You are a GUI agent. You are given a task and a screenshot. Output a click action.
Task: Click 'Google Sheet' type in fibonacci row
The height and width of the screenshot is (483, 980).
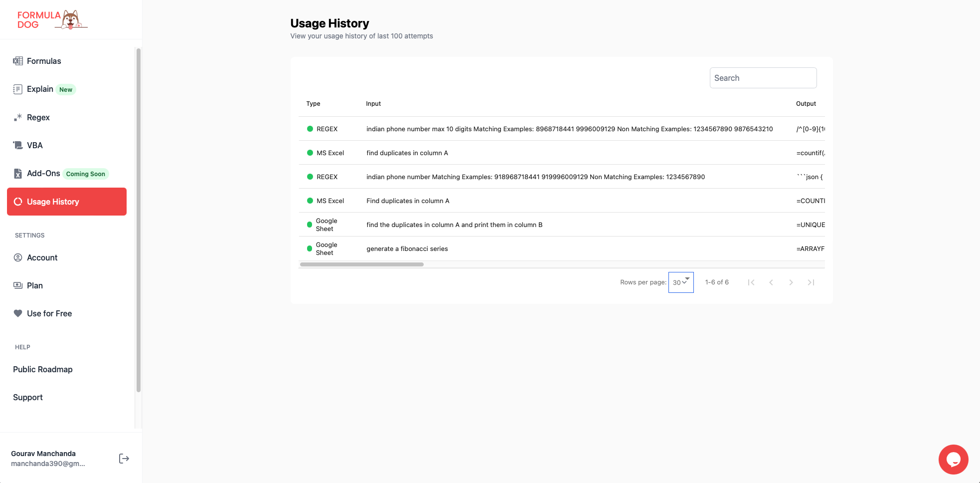click(327, 248)
